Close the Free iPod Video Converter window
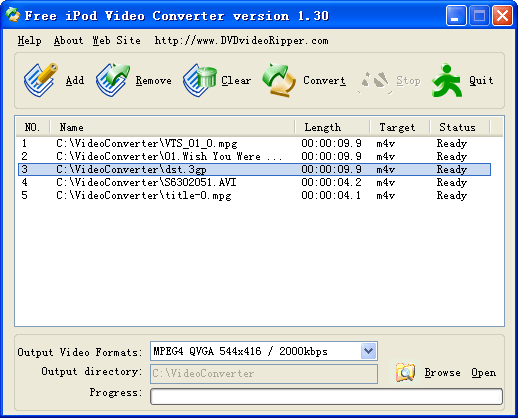The width and height of the screenshot is (518, 418). (x=502, y=16)
